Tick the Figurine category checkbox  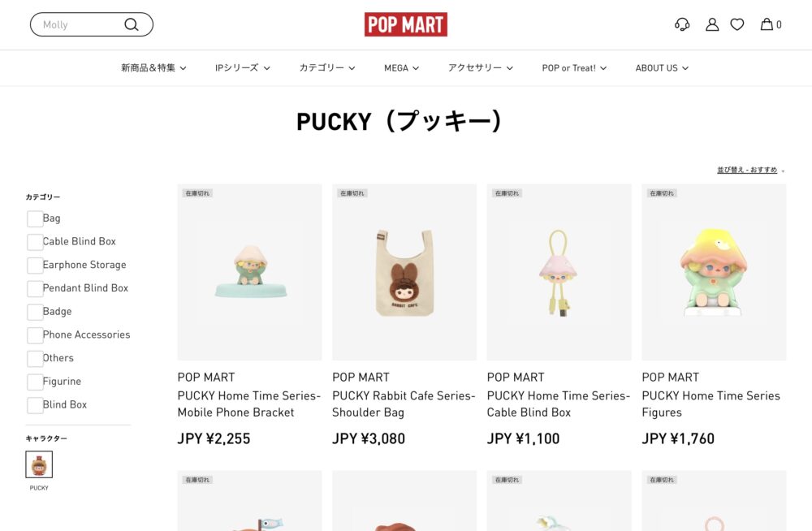[35, 382]
